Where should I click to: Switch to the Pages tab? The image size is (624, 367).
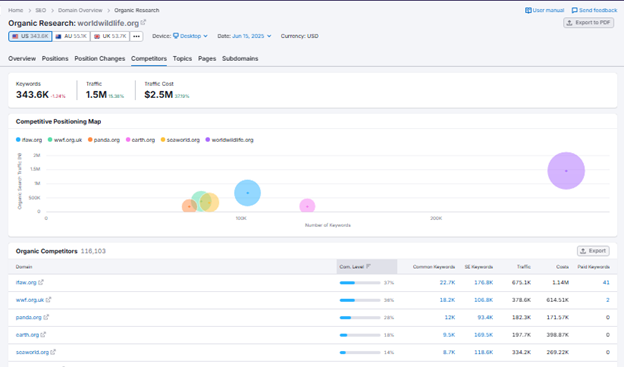(207, 59)
